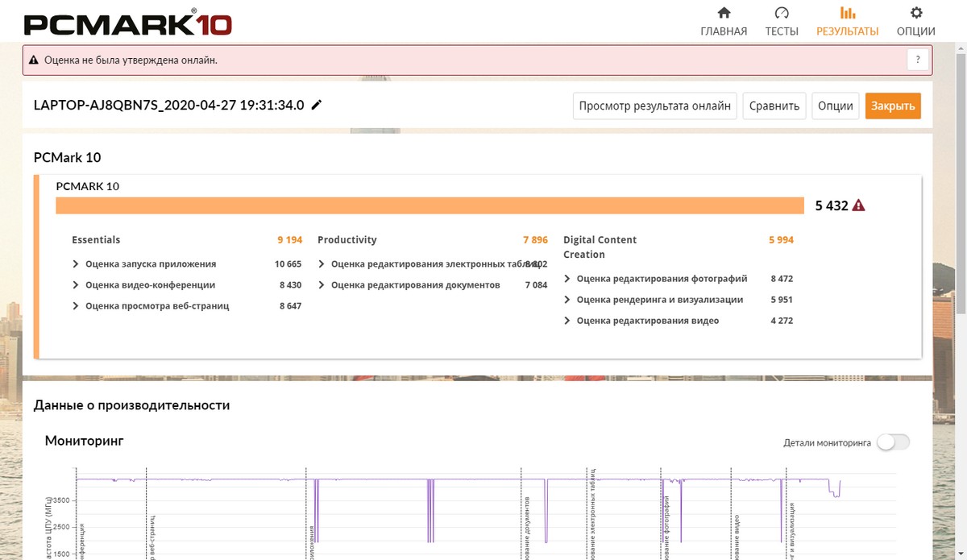Screen dimensions: 967x560
Task: Click the PCMARK 10 logo
Action: [x=127, y=23]
